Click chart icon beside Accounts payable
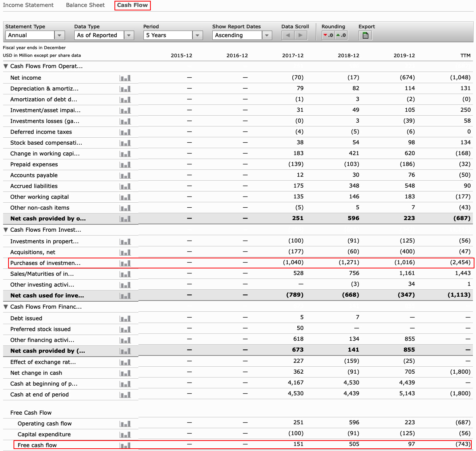The image size is (476, 451). [x=125, y=176]
